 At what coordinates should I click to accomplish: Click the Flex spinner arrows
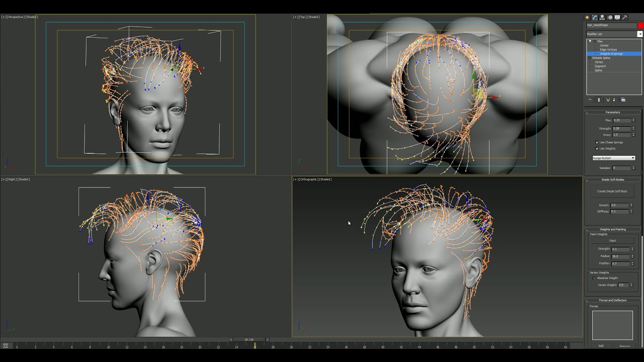tap(633, 120)
